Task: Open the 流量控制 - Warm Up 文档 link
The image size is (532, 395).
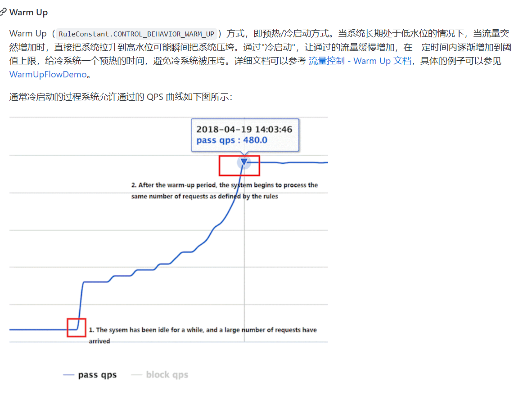Action: click(360, 61)
